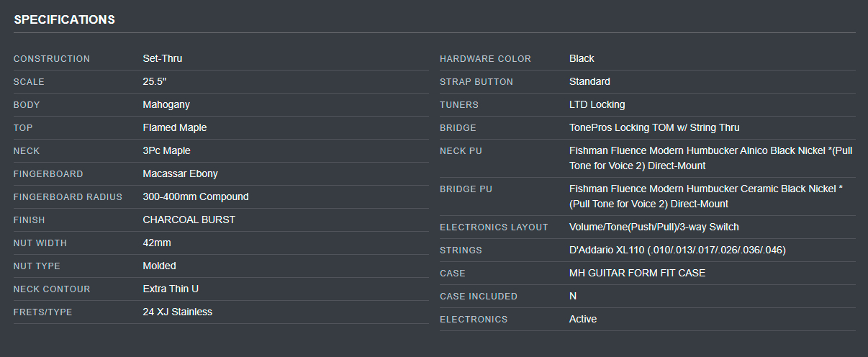Click the Flamed Maple top value
The image size is (868, 357).
coord(175,127)
